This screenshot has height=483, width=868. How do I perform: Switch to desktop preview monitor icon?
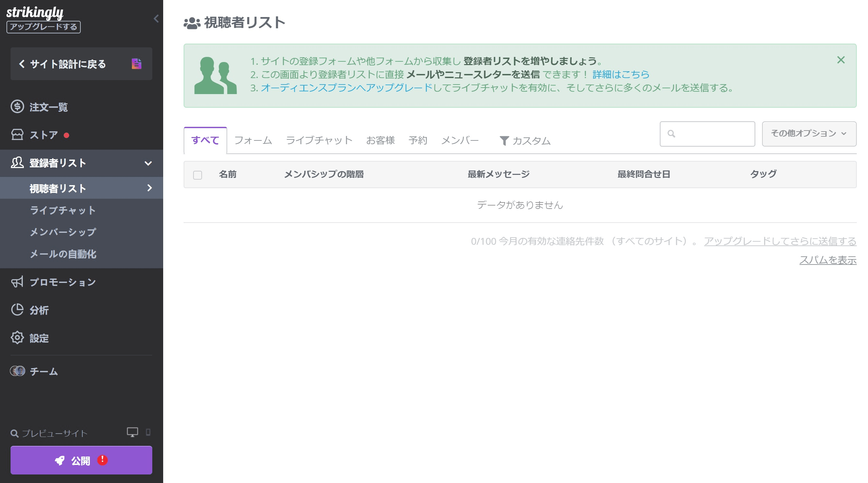[132, 432]
